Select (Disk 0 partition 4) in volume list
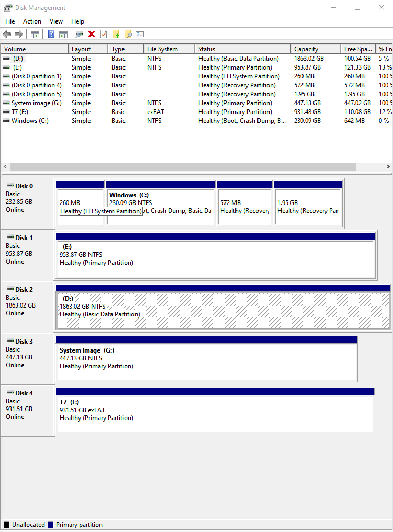393x532 pixels. 37,85
